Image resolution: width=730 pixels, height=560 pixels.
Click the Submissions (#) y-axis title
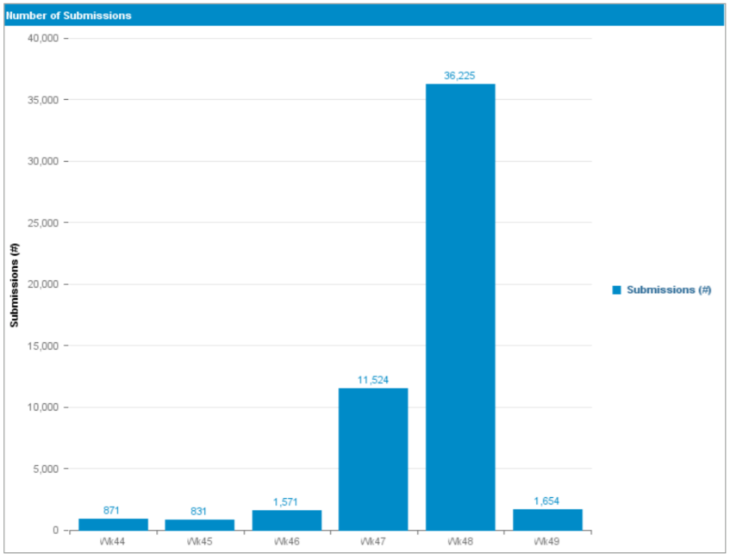click(14, 284)
